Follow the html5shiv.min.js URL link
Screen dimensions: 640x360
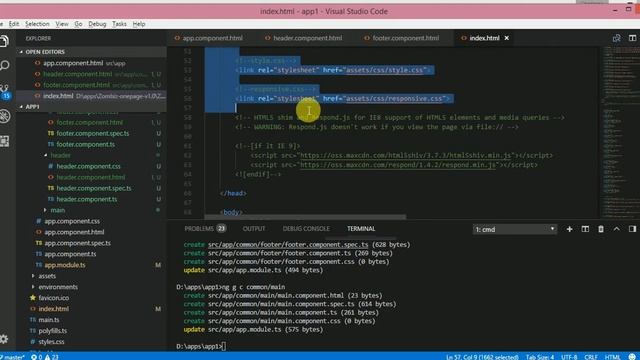click(x=405, y=156)
